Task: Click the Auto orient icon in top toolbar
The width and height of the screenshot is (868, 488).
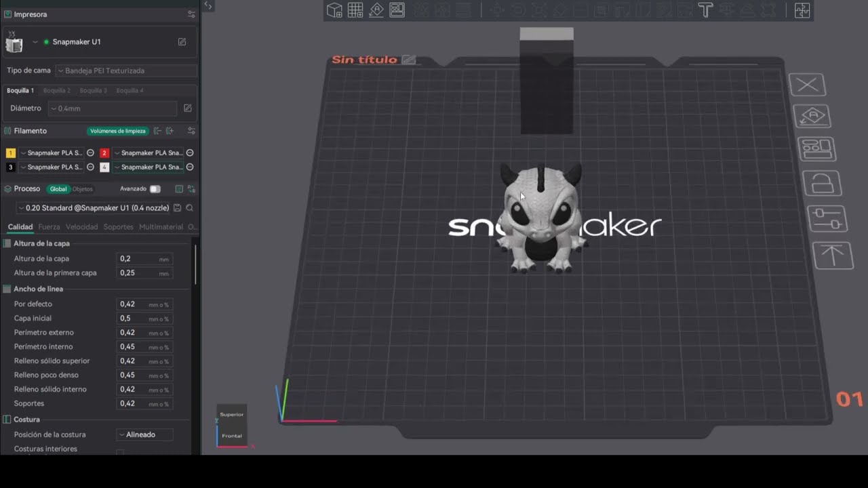Action: (376, 10)
